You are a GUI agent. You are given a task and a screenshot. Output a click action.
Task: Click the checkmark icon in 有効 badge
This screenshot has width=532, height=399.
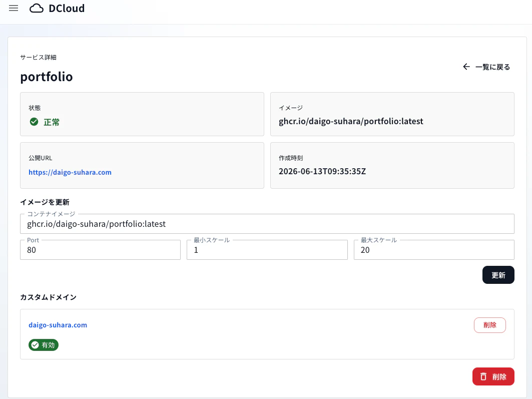(35, 345)
